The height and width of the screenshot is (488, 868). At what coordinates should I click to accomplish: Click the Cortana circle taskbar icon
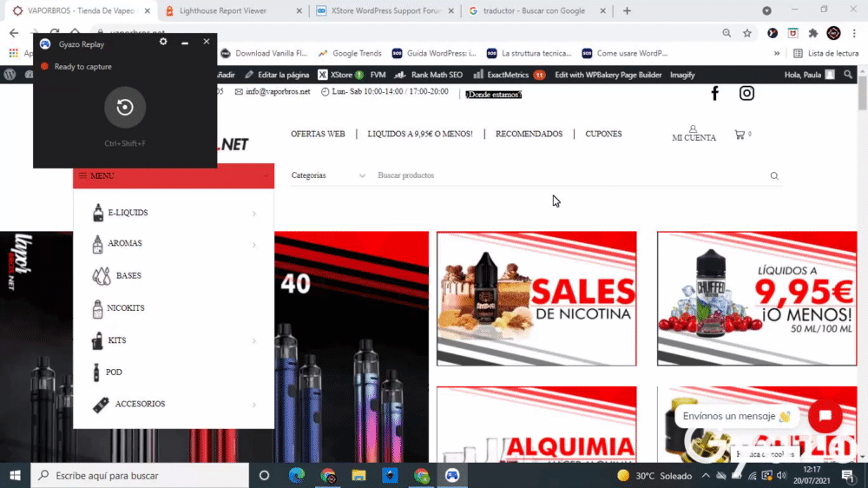click(x=264, y=475)
